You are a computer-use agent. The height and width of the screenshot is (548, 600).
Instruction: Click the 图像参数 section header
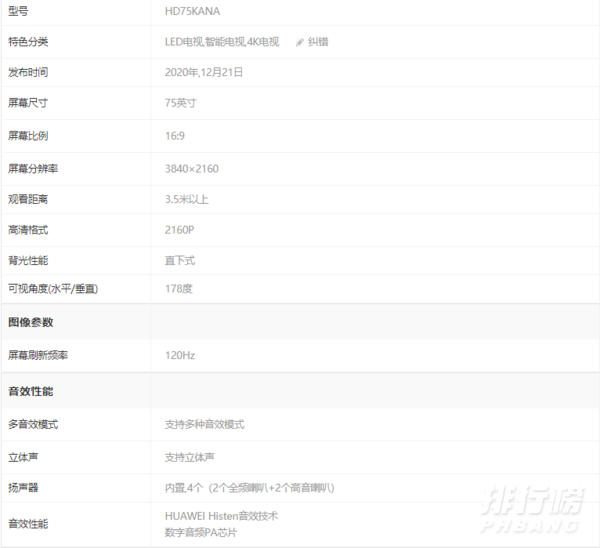click(x=31, y=322)
